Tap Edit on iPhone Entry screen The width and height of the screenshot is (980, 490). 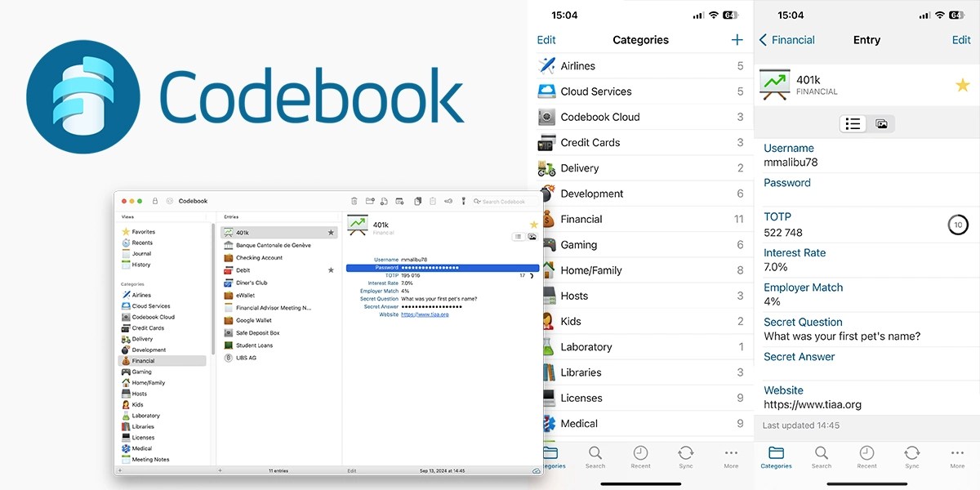pyautogui.click(x=961, y=40)
